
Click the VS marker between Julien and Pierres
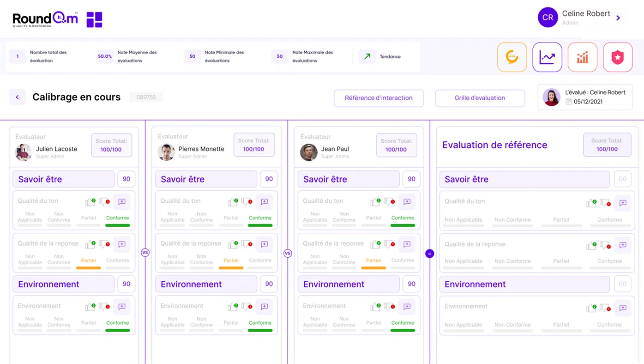pyautogui.click(x=145, y=253)
